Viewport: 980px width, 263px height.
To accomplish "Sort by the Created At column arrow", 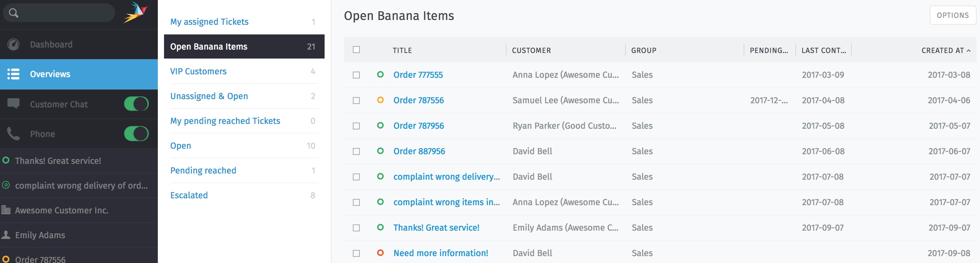I will pyautogui.click(x=969, y=51).
